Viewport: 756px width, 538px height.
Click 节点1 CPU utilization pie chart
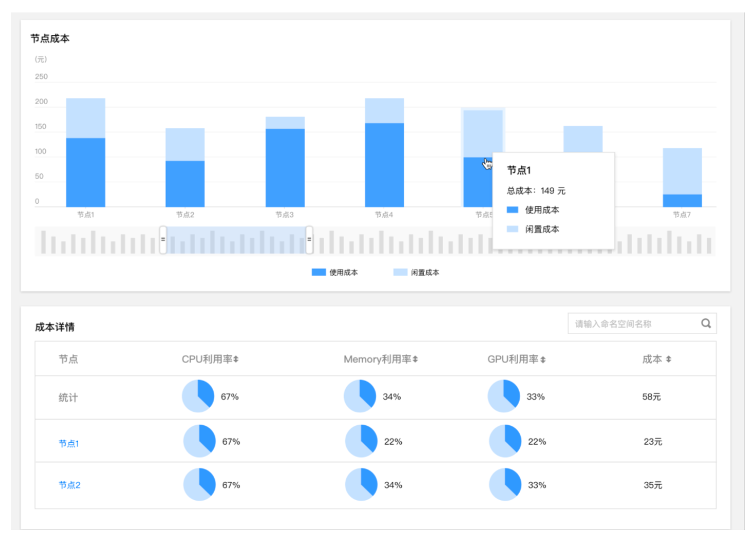tap(199, 441)
